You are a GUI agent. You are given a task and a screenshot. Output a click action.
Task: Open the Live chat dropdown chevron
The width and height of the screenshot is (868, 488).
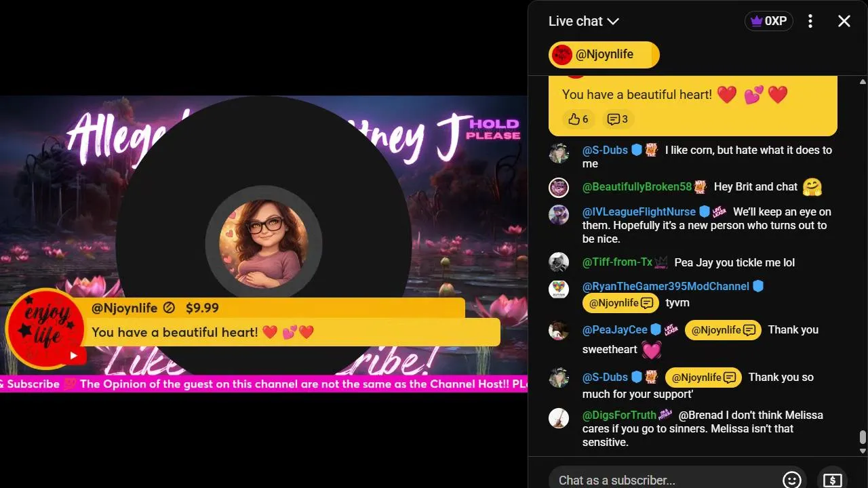point(613,22)
